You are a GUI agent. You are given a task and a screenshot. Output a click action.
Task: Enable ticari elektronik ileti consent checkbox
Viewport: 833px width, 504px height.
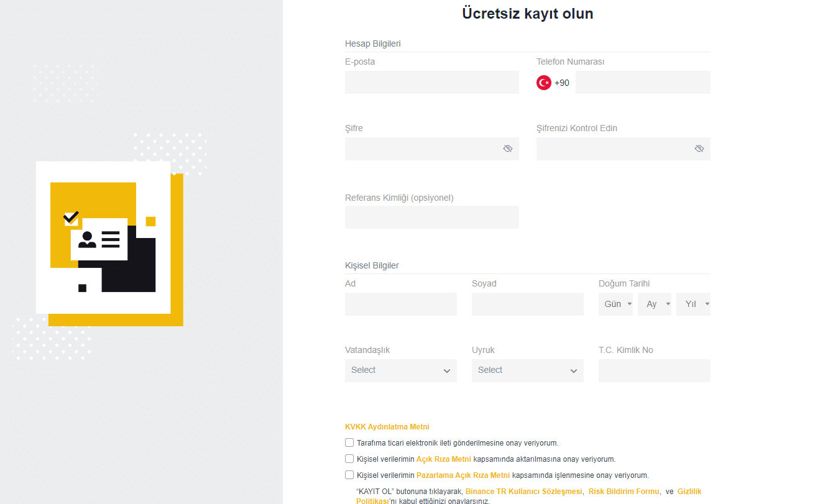coord(349,443)
